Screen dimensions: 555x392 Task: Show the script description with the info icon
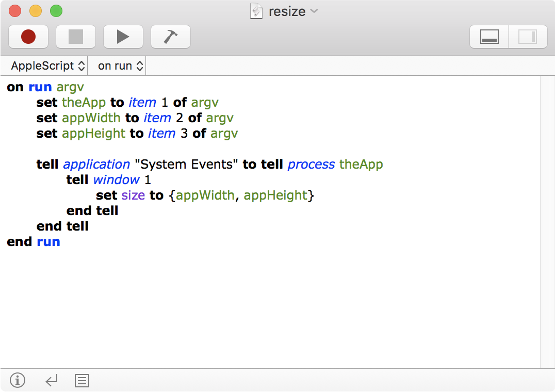click(17, 380)
